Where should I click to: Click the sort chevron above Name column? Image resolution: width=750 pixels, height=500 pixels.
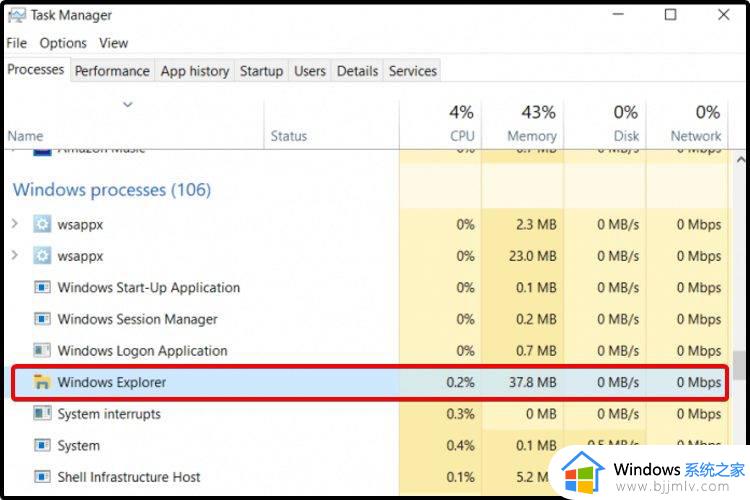[x=128, y=104]
